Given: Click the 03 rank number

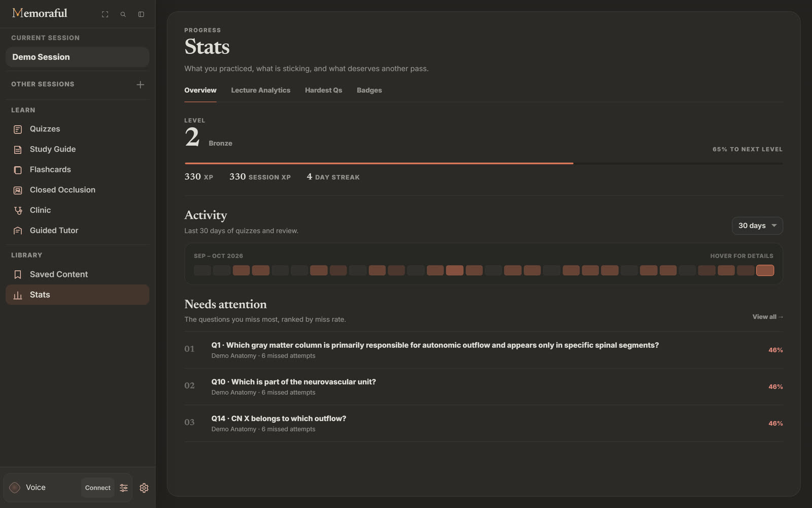Looking at the screenshot, I should click(189, 422).
